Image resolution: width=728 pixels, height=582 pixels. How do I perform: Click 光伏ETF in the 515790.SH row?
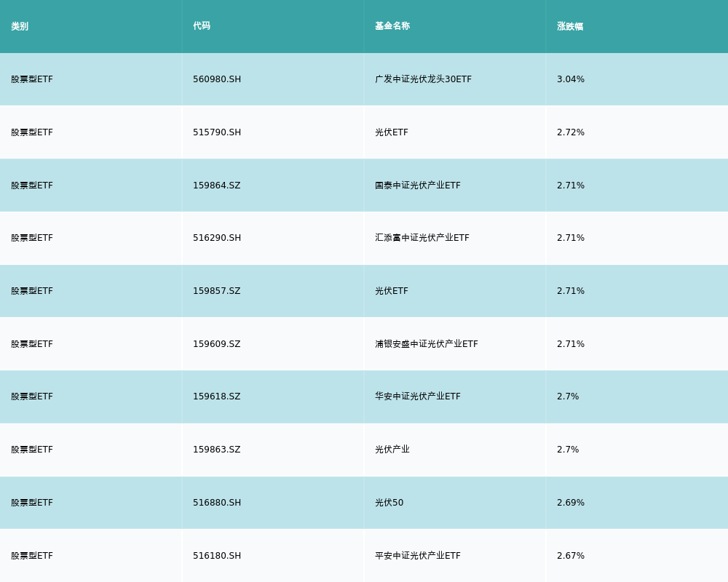(x=392, y=132)
